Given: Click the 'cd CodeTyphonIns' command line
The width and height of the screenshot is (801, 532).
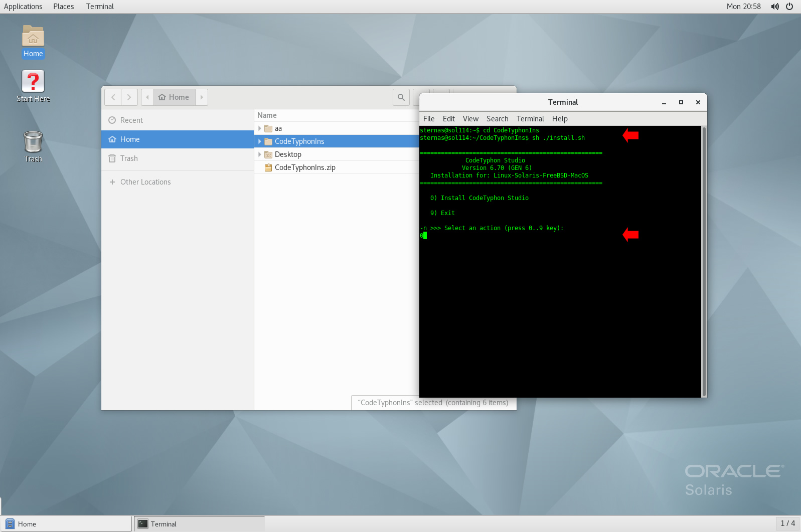Looking at the screenshot, I should coord(479,130).
